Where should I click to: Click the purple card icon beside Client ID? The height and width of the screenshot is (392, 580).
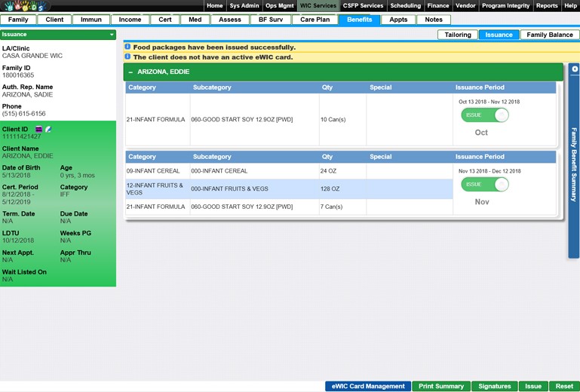click(x=39, y=130)
